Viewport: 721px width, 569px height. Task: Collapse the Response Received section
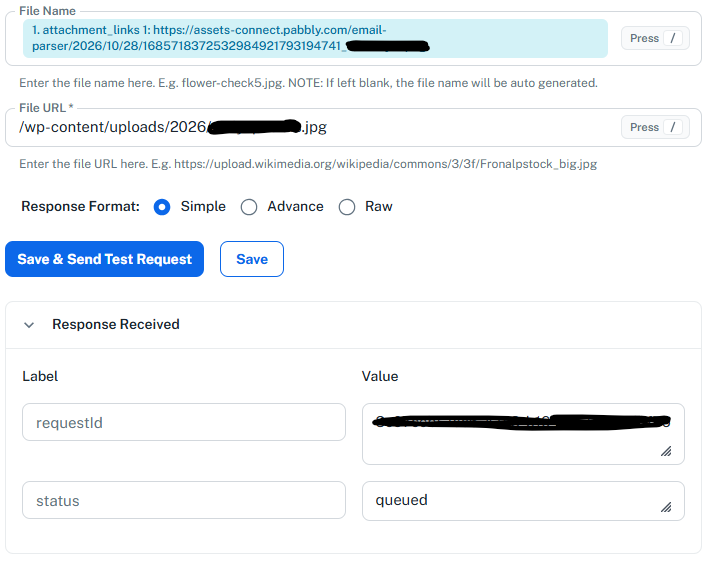point(29,325)
